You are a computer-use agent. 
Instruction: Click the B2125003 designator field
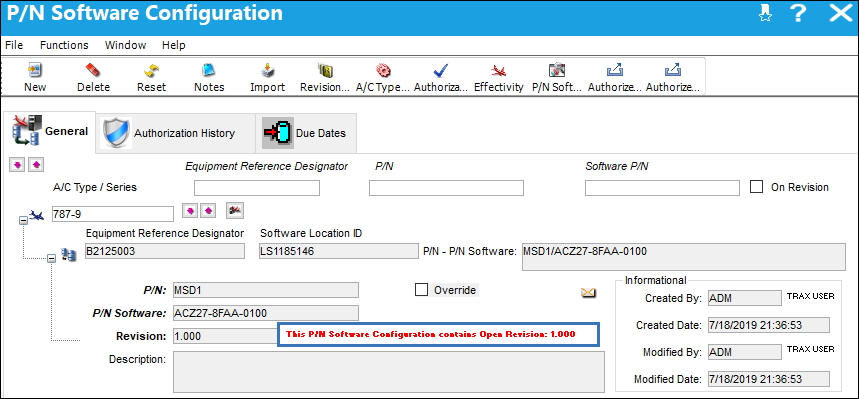[x=164, y=251]
